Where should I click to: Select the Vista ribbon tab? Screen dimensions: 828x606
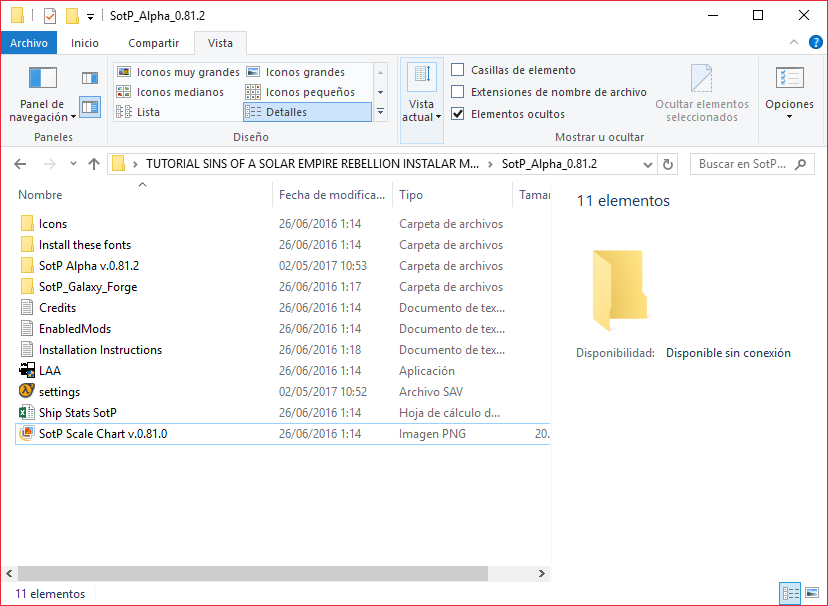click(220, 43)
